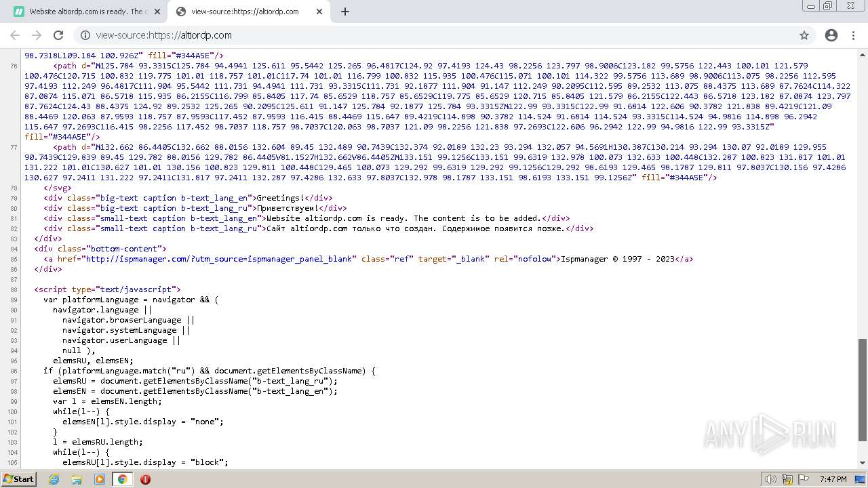Open a new tab with plus button

click(345, 12)
